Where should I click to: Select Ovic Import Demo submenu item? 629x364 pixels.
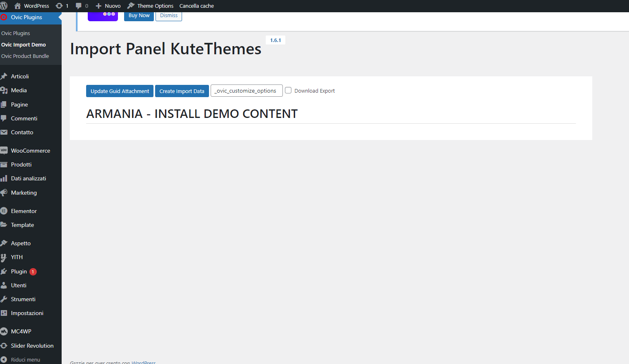[24, 44]
